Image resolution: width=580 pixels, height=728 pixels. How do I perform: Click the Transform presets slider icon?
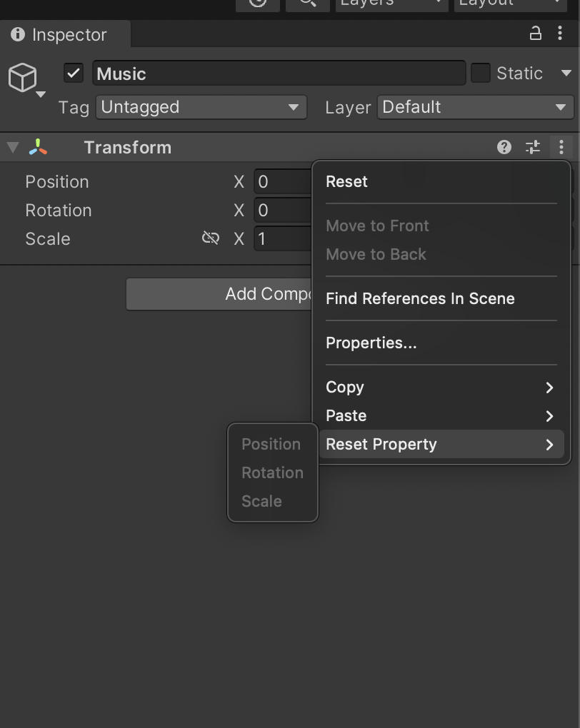click(x=533, y=147)
